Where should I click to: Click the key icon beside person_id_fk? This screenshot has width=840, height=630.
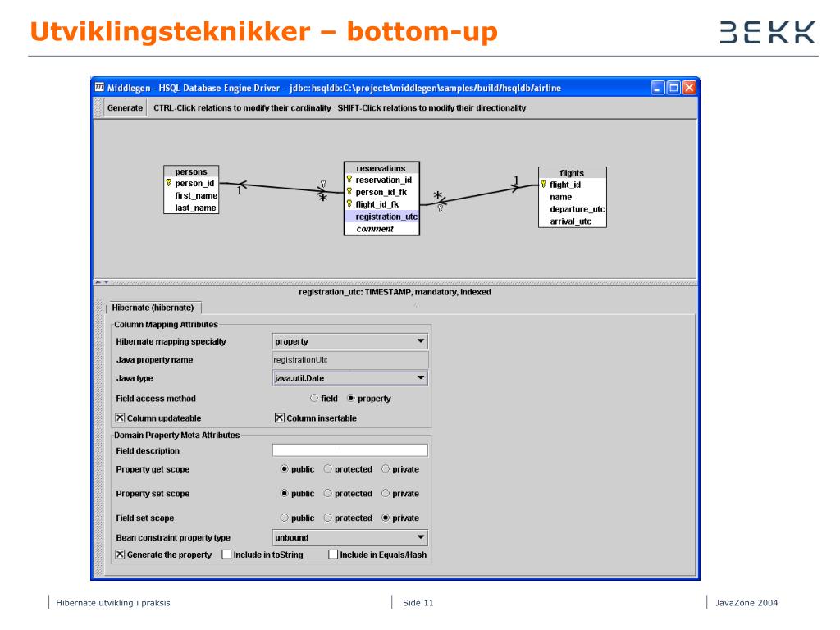click(x=349, y=192)
